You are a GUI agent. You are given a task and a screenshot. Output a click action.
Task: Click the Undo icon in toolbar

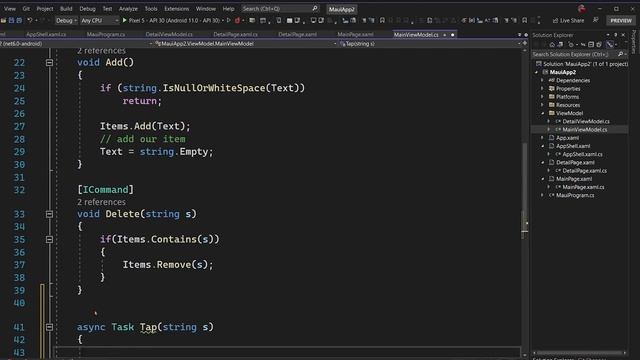(29, 20)
